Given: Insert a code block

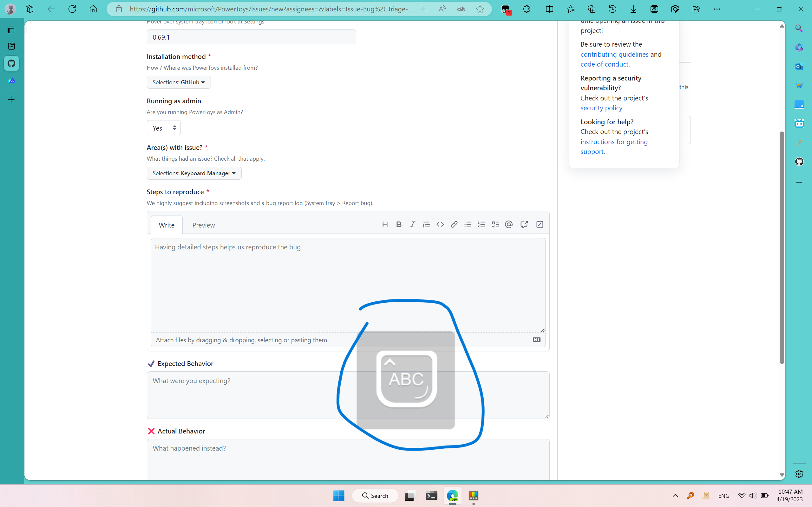Looking at the screenshot, I should pyautogui.click(x=440, y=224).
